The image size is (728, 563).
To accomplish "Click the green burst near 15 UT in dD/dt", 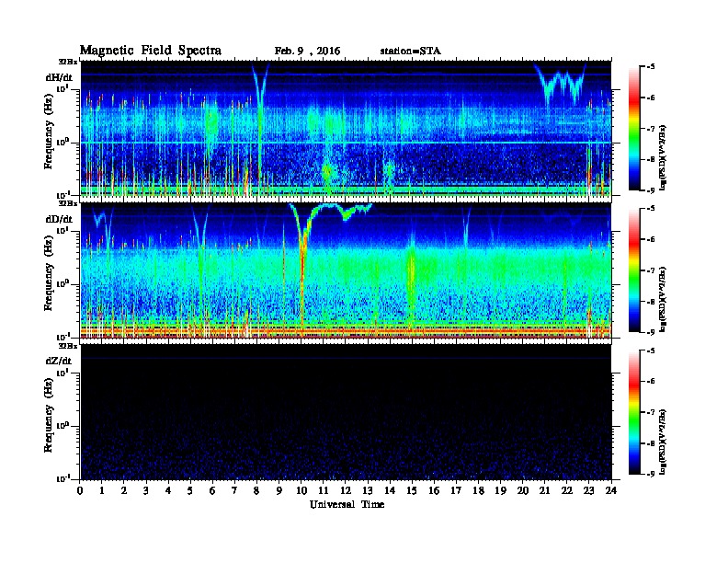I will (411, 271).
